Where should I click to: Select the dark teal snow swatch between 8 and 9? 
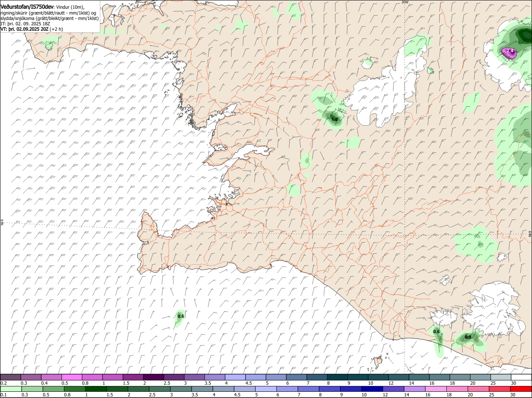[x=337, y=377]
